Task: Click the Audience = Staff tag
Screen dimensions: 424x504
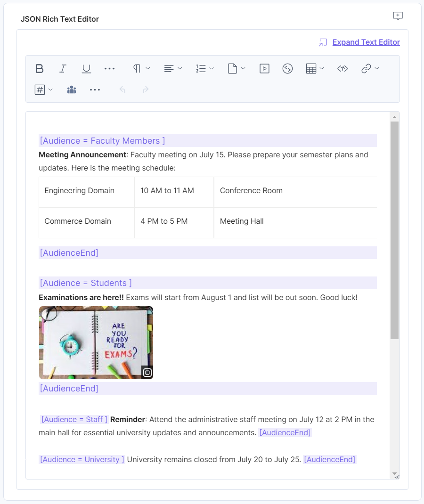Action: 74,419
